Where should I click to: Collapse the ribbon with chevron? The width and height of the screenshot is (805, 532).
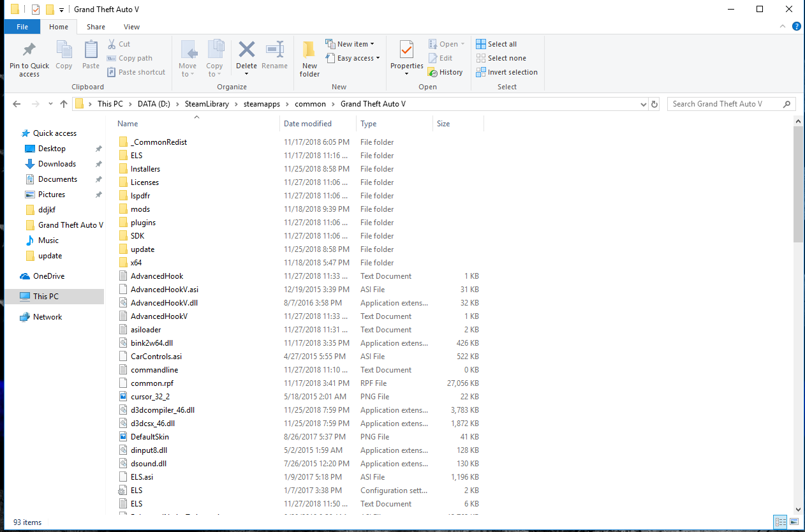[x=783, y=26]
